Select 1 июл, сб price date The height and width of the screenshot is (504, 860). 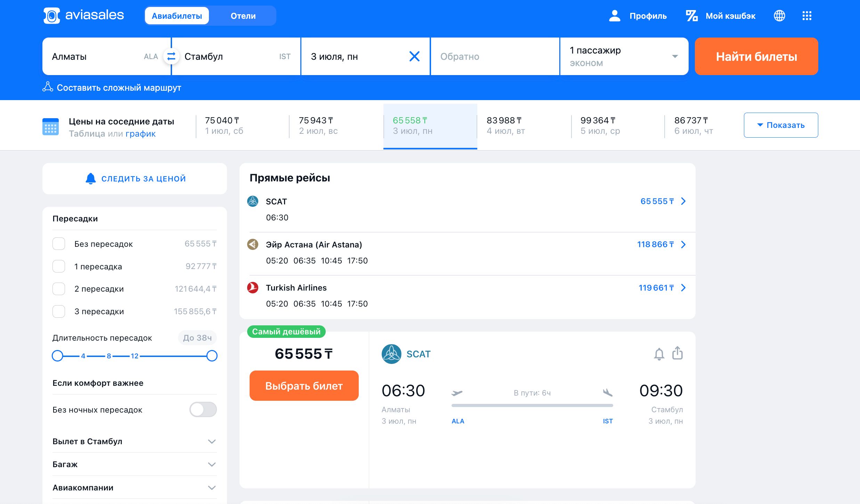[242, 125]
